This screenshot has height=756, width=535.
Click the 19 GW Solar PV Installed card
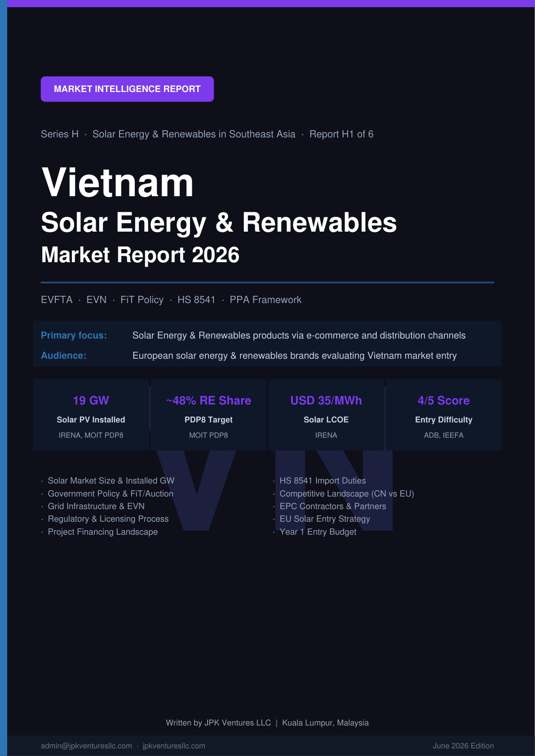pos(91,415)
